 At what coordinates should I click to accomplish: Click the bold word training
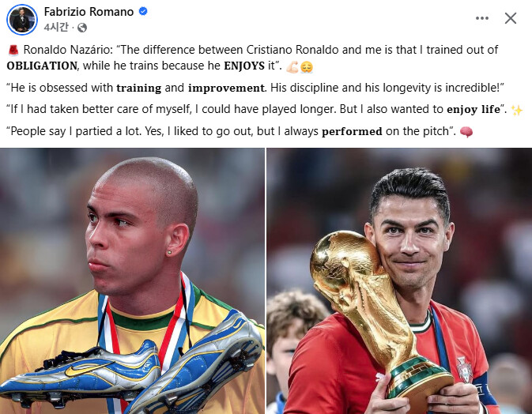139,88
